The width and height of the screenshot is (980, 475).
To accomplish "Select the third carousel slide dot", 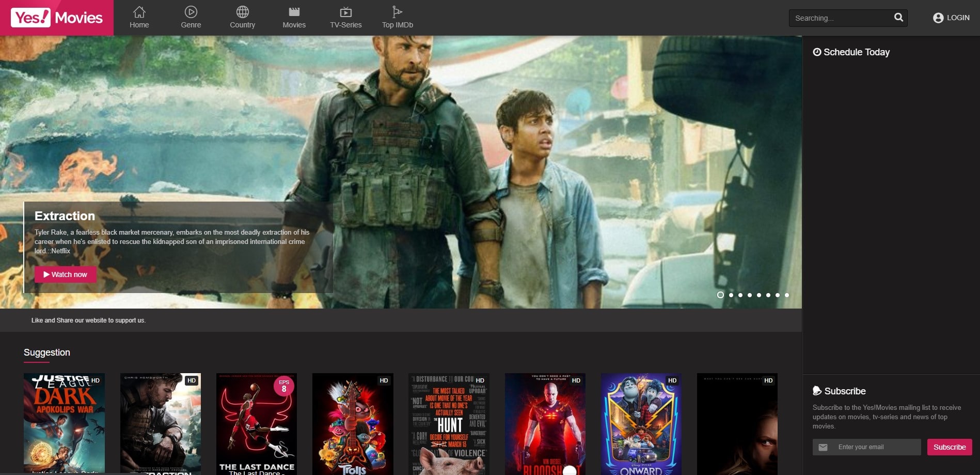I will tap(740, 295).
